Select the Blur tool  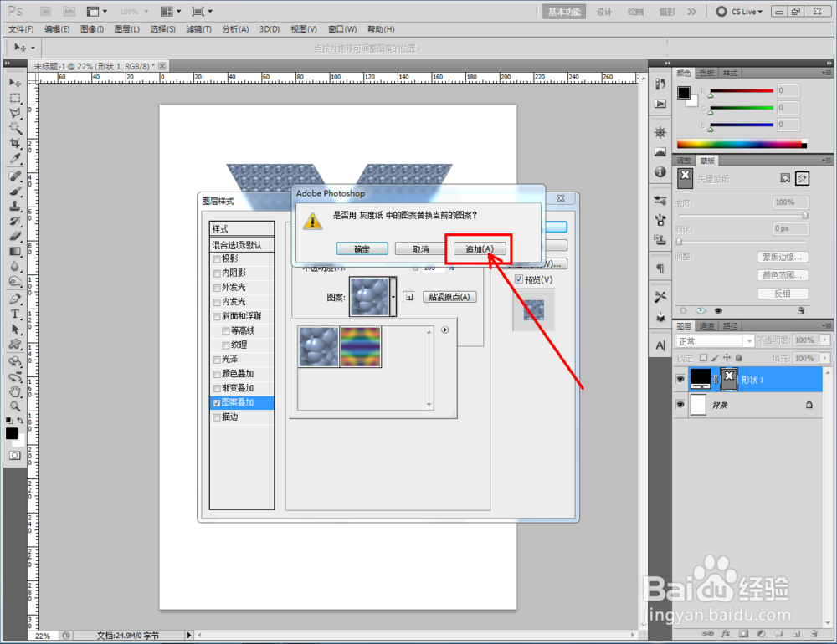(15, 266)
